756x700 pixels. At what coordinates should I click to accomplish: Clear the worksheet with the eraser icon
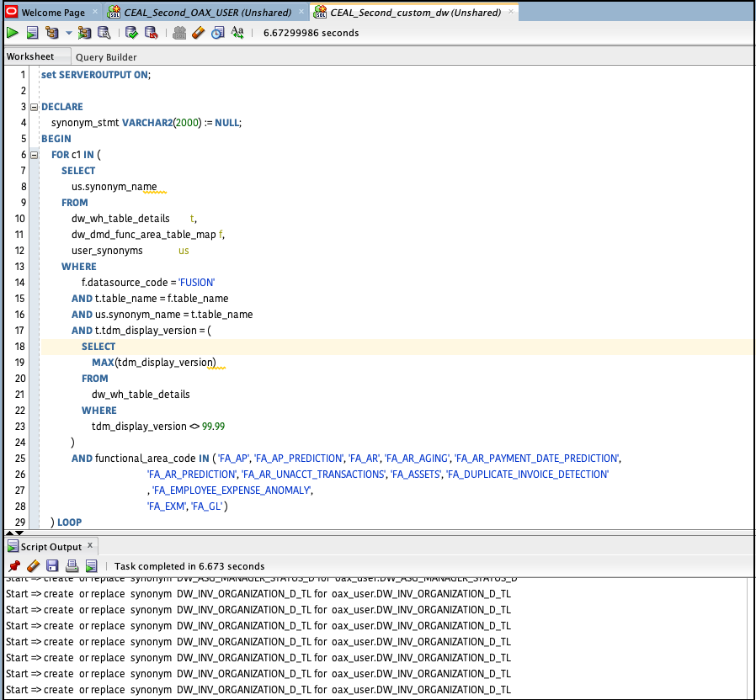click(198, 33)
